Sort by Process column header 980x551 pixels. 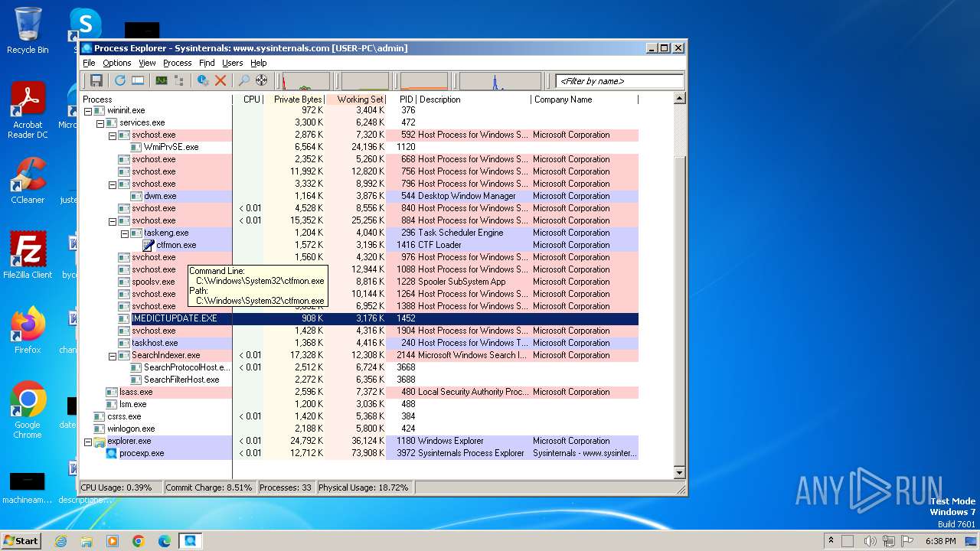pos(156,99)
